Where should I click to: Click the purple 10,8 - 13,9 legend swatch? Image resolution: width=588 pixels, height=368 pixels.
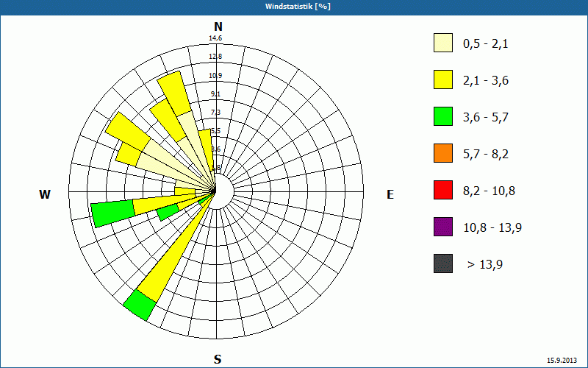tap(443, 227)
